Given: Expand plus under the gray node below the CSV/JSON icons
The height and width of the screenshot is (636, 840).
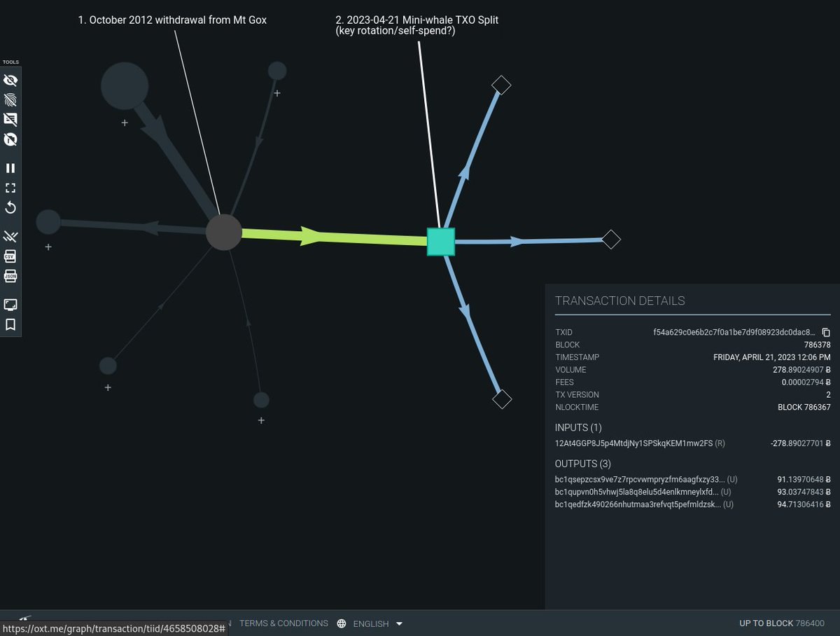Looking at the screenshot, I should (108, 388).
